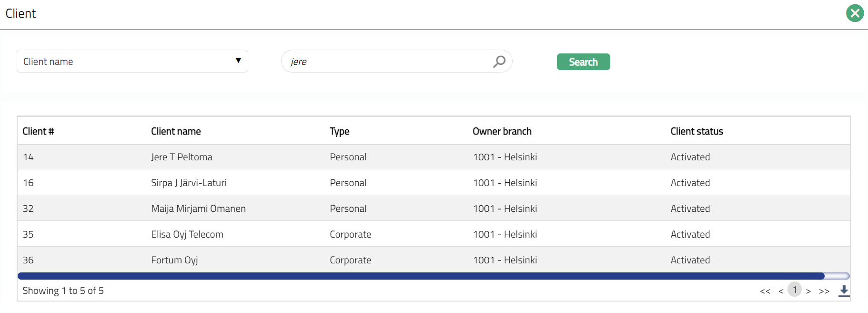Go to the previous results page
Screen dimensions: 868x313
click(x=781, y=291)
